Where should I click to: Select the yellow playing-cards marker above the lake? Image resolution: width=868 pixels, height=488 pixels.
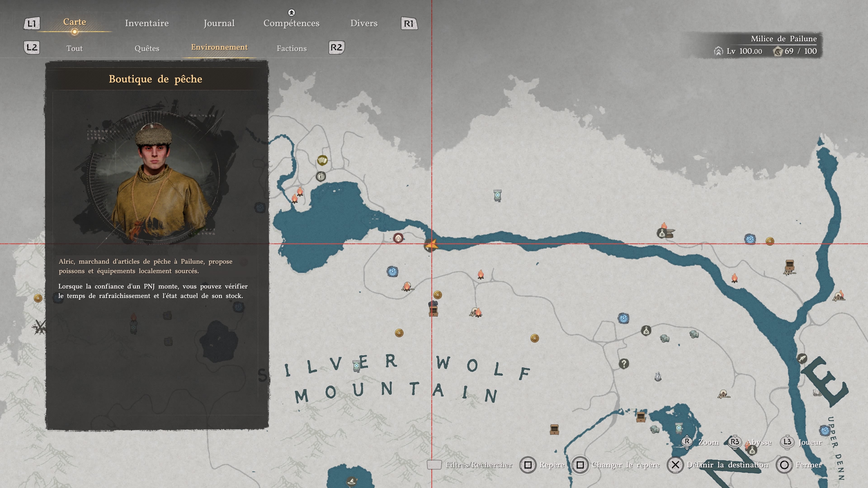point(323,160)
